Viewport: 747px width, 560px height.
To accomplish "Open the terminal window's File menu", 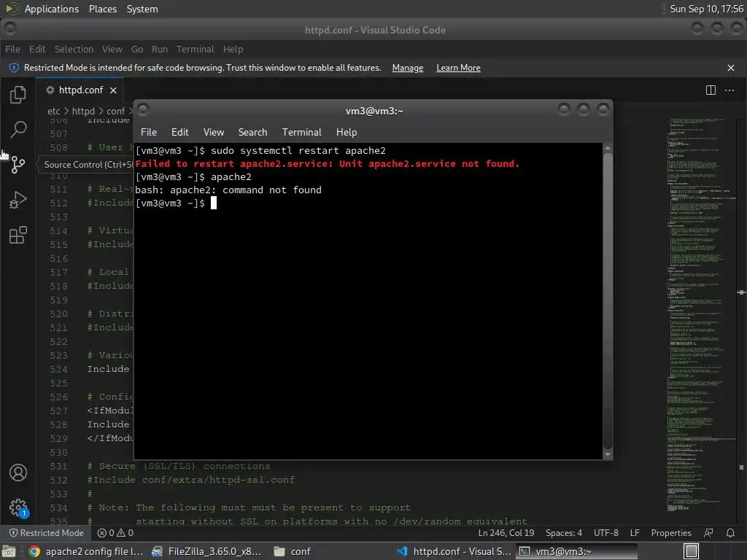I will point(149,133).
